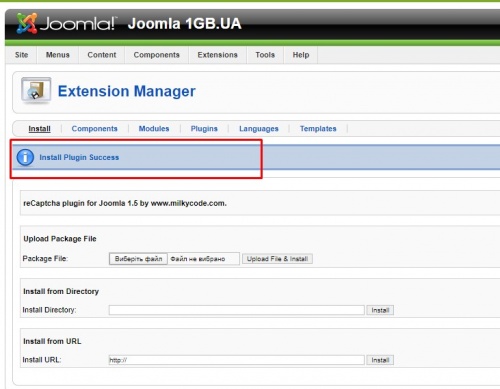The width and height of the screenshot is (500, 389).
Task: Open the Help menu
Action: [301, 55]
